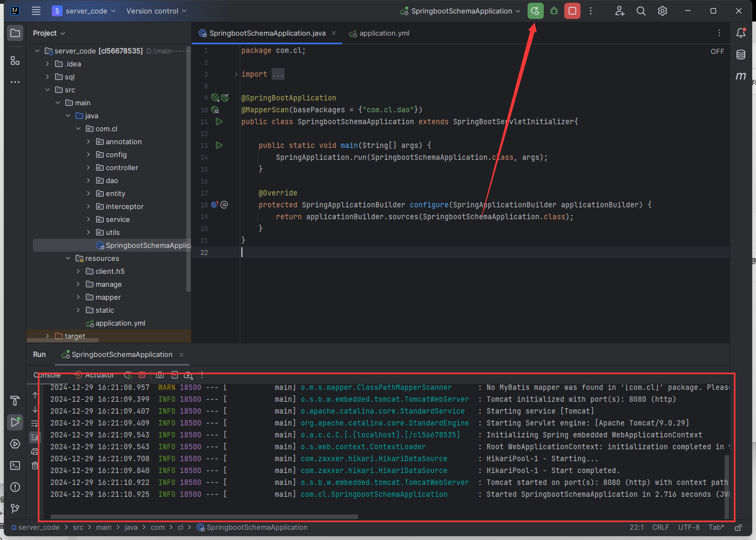Screen dimensions: 756x540
Task: Switch to SpringbootSchemaApplication.java editor tab
Action: point(267,33)
